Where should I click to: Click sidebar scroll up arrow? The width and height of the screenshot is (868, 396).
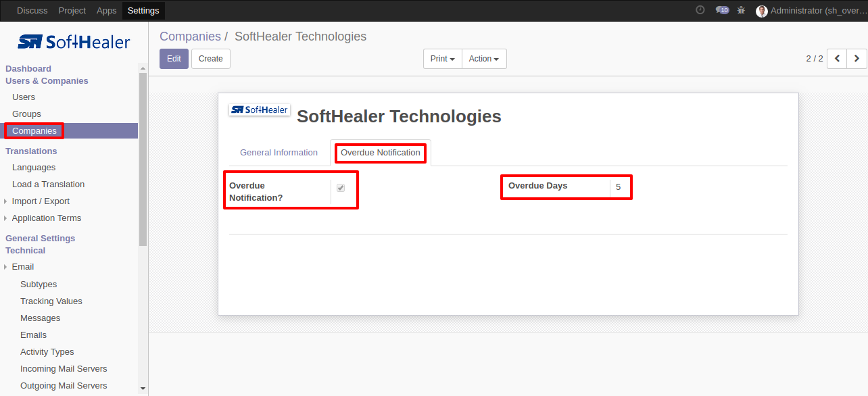tap(143, 68)
